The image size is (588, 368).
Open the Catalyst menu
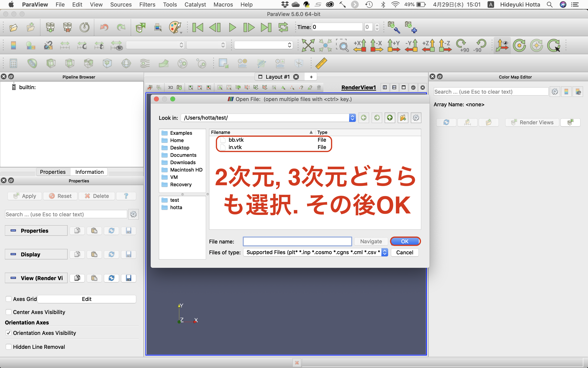tap(195, 5)
